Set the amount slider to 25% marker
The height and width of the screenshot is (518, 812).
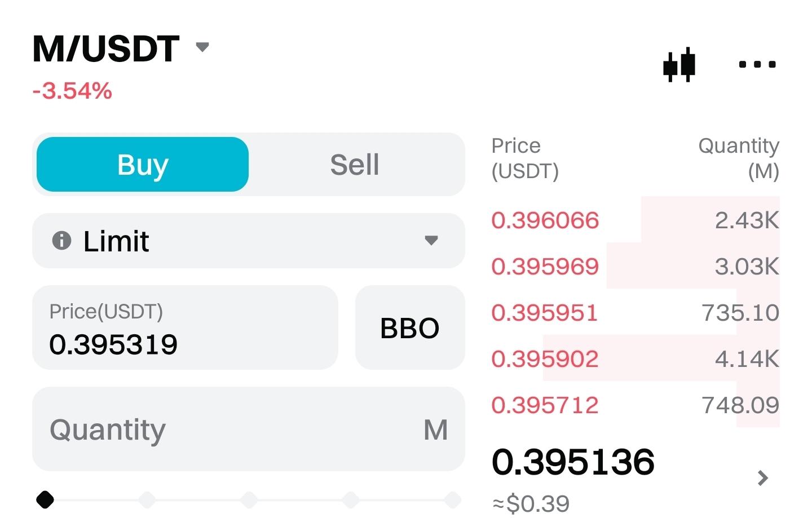click(147, 499)
